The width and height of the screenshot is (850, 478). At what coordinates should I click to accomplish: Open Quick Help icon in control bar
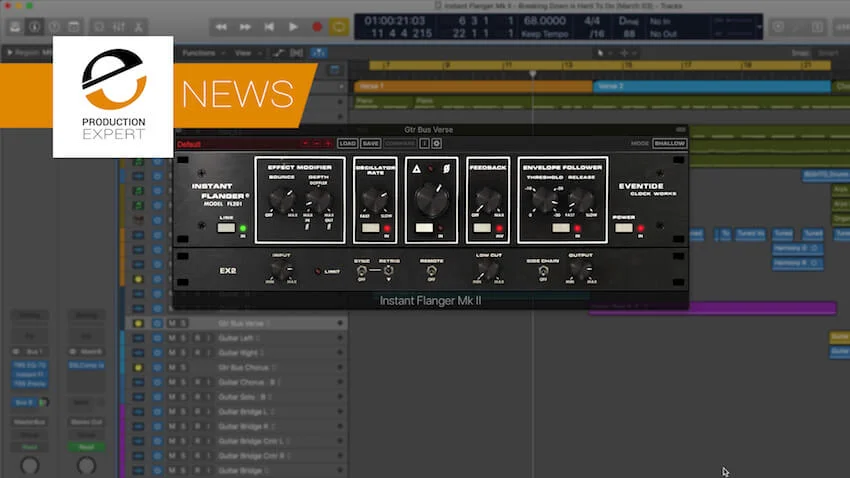(54, 27)
